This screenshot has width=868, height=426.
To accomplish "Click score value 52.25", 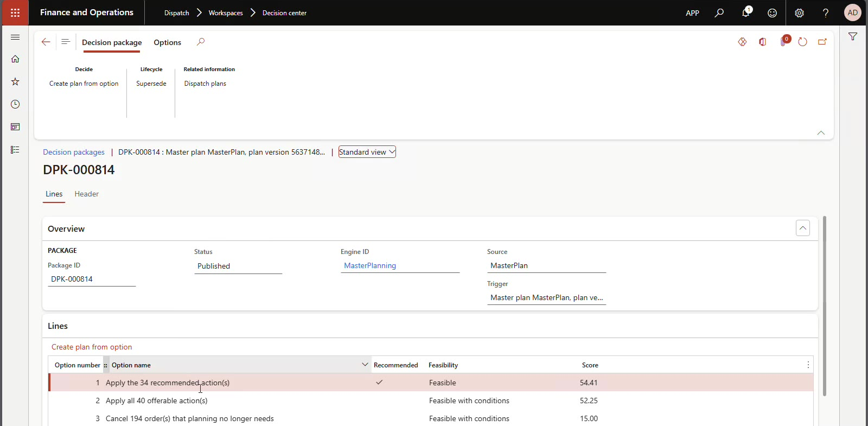I will (x=589, y=400).
